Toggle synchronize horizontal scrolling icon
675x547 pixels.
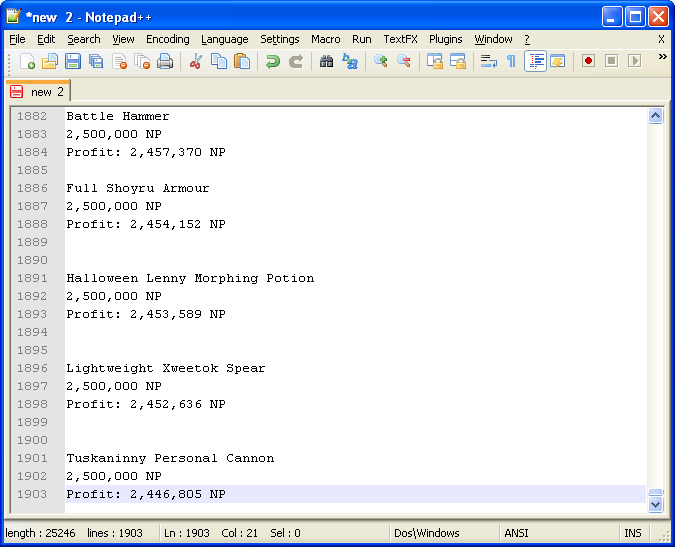click(x=458, y=61)
